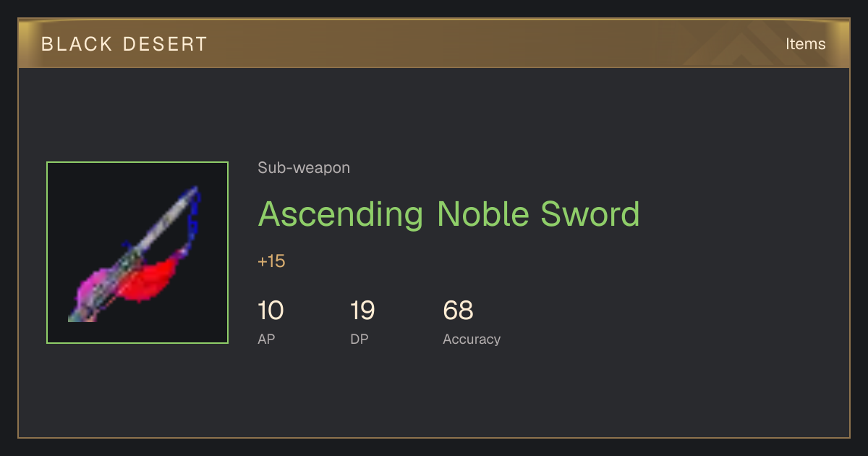Open the Items link in header

(x=805, y=43)
